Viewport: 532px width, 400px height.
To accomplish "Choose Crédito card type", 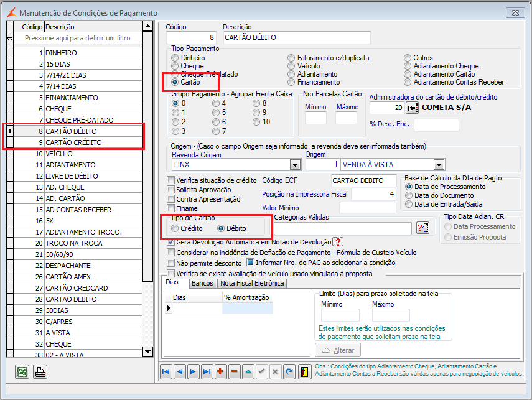I will pos(187,228).
